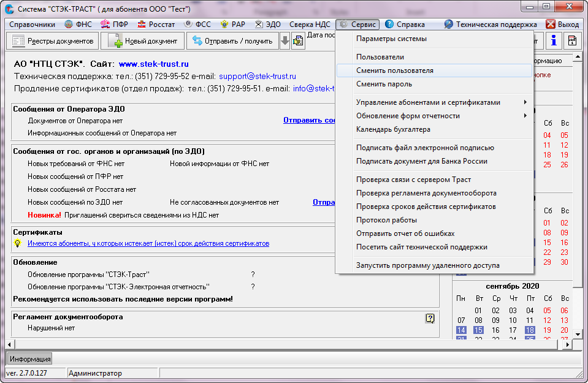
Task: Open Календарь бухгалтера
Action: pos(435,129)
